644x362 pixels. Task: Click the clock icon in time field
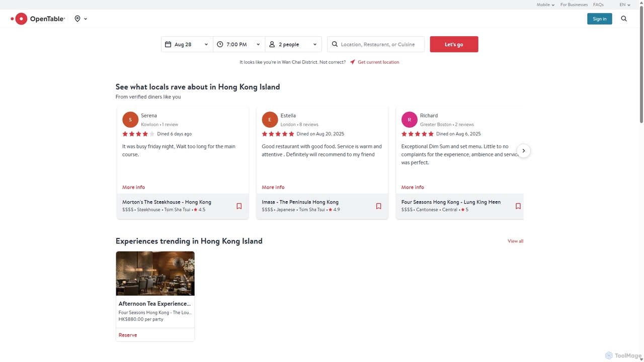(x=220, y=44)
